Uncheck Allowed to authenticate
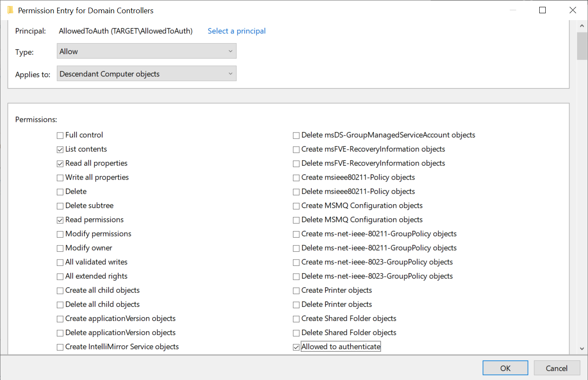The height and width of the screenshot is (380, 588). point(296,347)
